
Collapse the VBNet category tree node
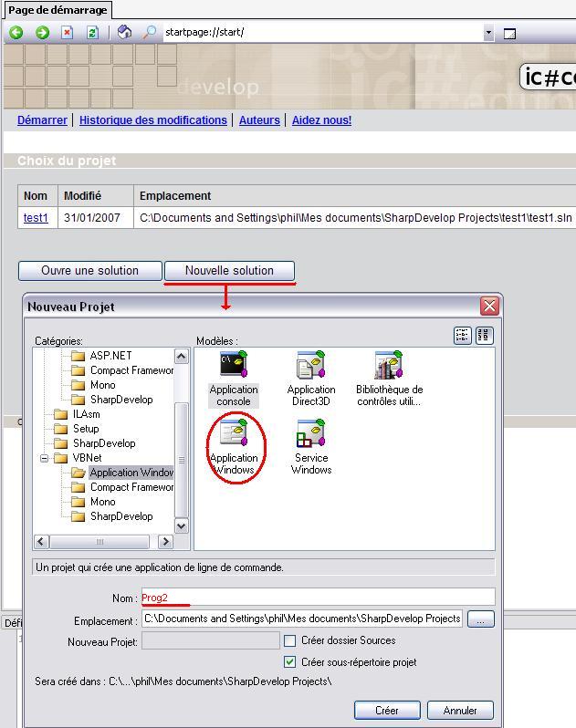(x=44, y=458)
